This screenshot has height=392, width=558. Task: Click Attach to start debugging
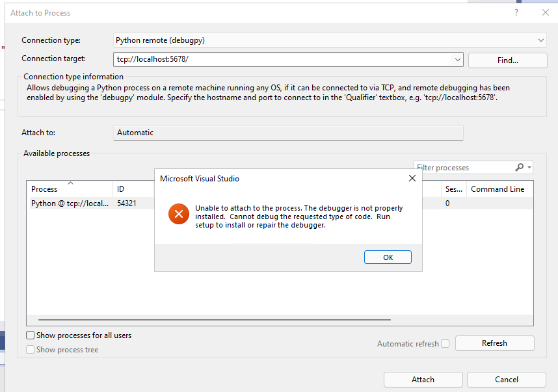(423, 379)
